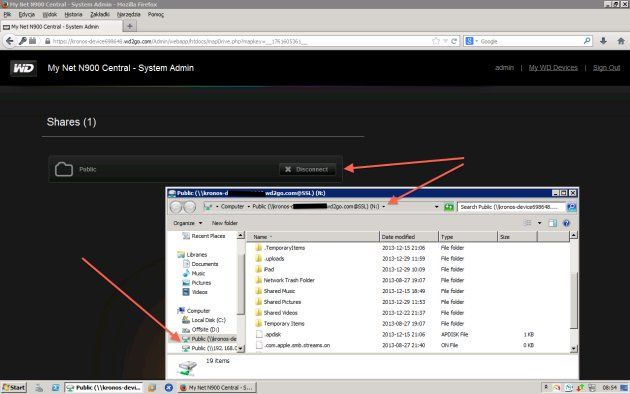Viewport: 630px width, 394px height.
Task: Click the Firefox URL address field
Action: coord(241,41)
